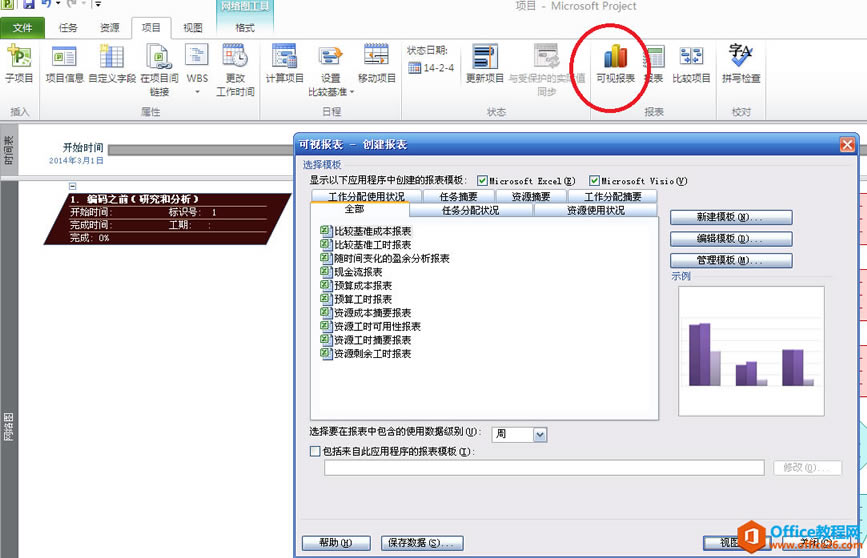The height and width of the screenshot is (558, 867).
Task: Select Earned Value Over Time Report
Action: [x=385, y=258]
